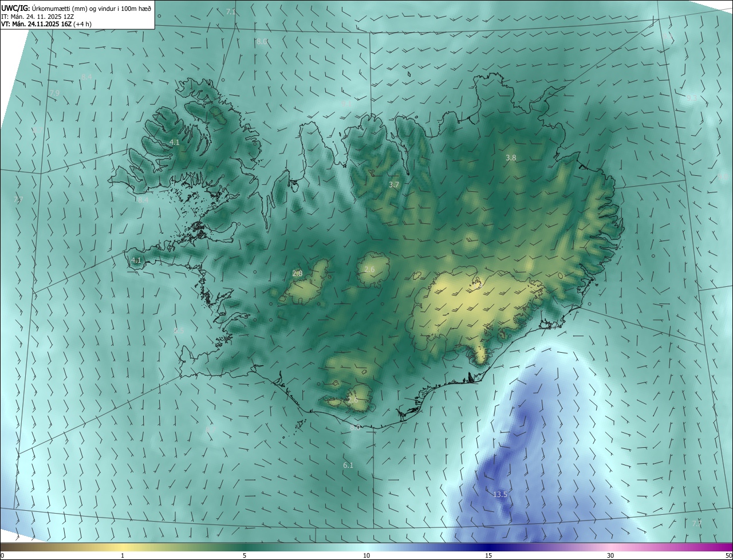The width and height of the screenshot is (733, 560).
Task: Click the 4.1 value at the Snæfellsnes tip
Action: coord(136,260)
